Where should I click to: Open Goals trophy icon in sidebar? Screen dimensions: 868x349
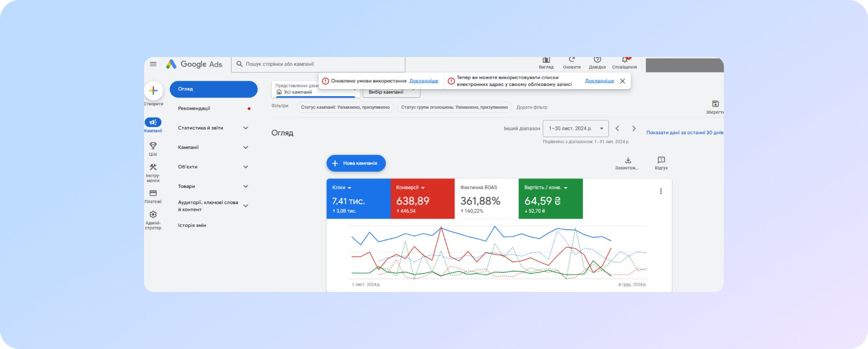pyautogui.click(x=153, y=145)
